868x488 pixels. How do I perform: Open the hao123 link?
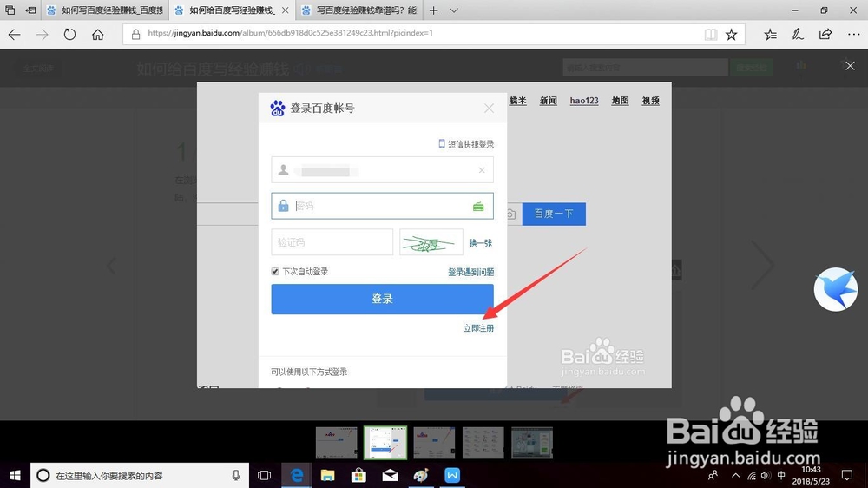point(584,101)
